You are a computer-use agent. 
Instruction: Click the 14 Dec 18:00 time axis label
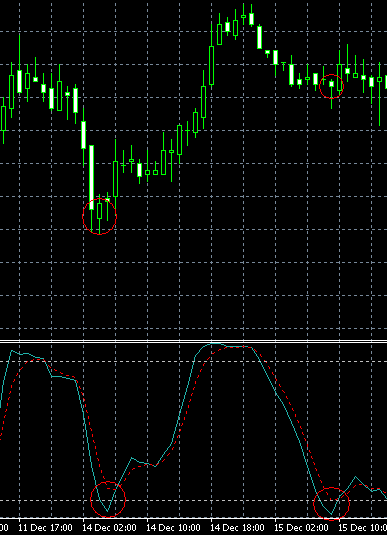(239, 528)
